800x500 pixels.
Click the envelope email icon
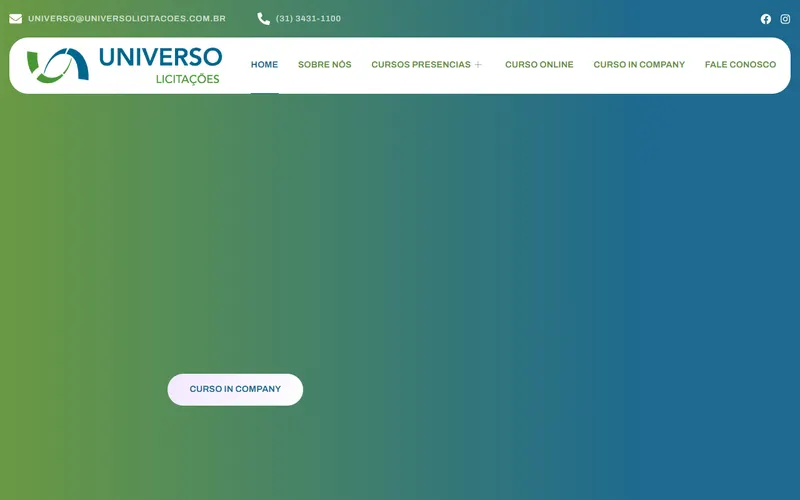(x=15, y=19)
